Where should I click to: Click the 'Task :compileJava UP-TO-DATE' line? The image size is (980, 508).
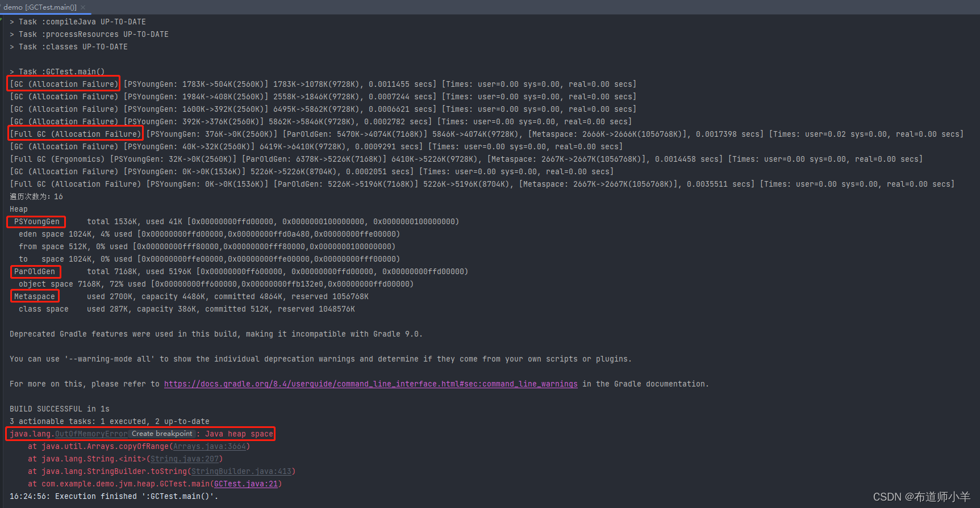click(x=78, y=22)
